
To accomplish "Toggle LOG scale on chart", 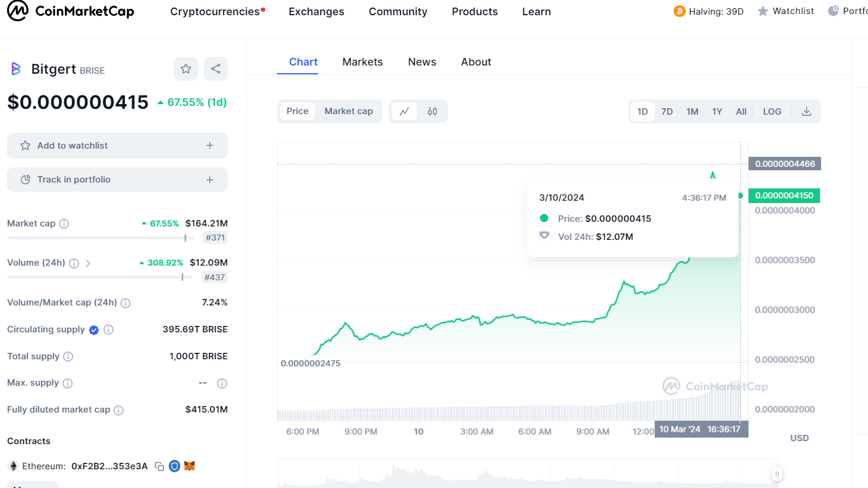I will tap(772, 111).
